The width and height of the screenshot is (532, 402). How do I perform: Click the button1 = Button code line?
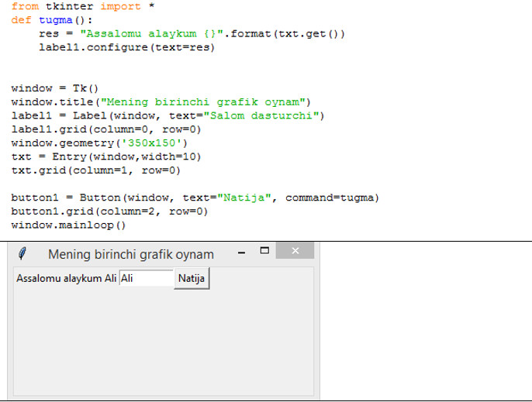click(195, 198)
